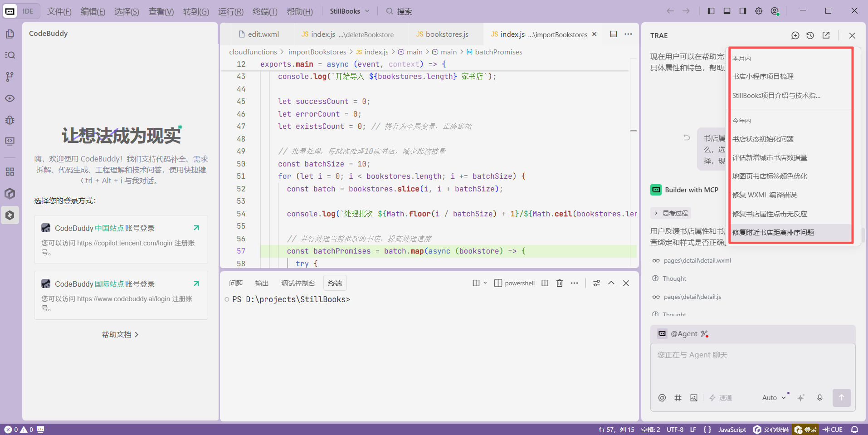Toggle bottom panel layout icon
This screenshot has height=435, width=868.
pos(727,11)
